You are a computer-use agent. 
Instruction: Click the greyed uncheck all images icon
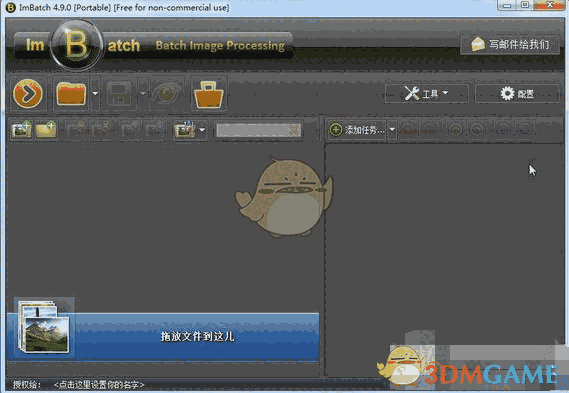(154, 130)
